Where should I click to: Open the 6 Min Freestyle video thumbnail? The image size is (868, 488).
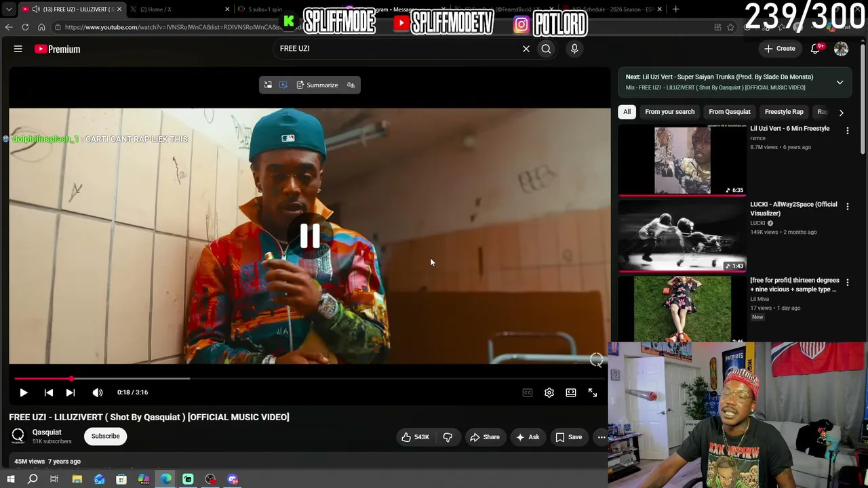(682, 160)
